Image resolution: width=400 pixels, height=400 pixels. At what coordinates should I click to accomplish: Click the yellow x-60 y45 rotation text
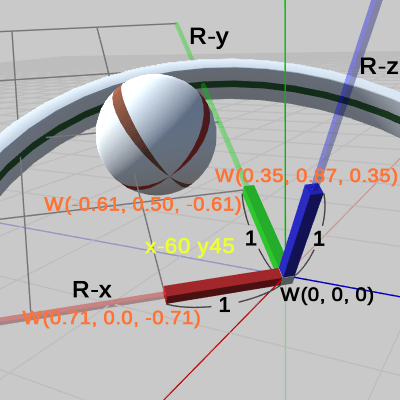190,247
